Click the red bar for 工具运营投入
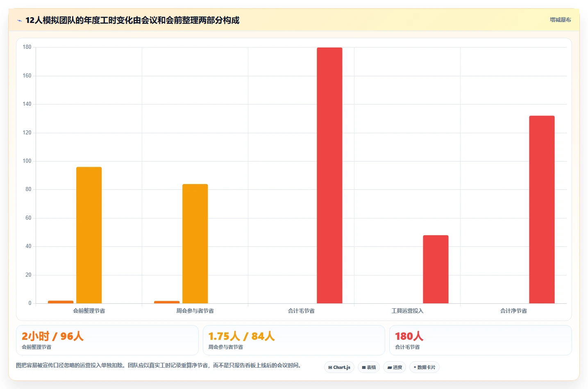Screen dimensions: 588x389 [436, 269]
